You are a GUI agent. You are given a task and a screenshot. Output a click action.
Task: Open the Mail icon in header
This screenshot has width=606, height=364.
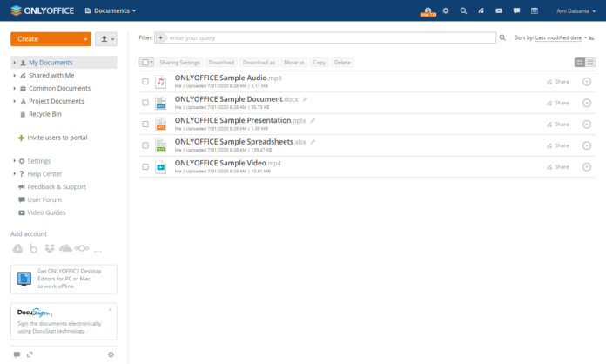499,11
